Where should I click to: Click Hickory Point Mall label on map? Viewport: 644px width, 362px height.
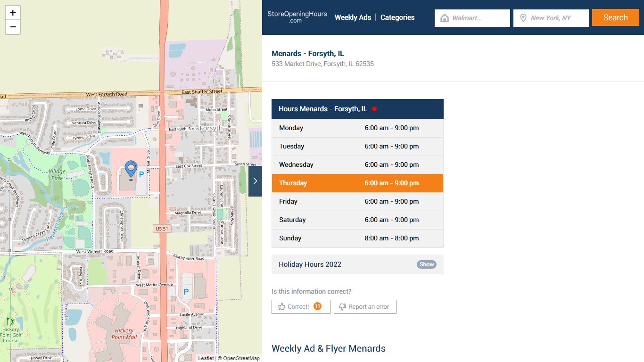click(x=124, y=334)
